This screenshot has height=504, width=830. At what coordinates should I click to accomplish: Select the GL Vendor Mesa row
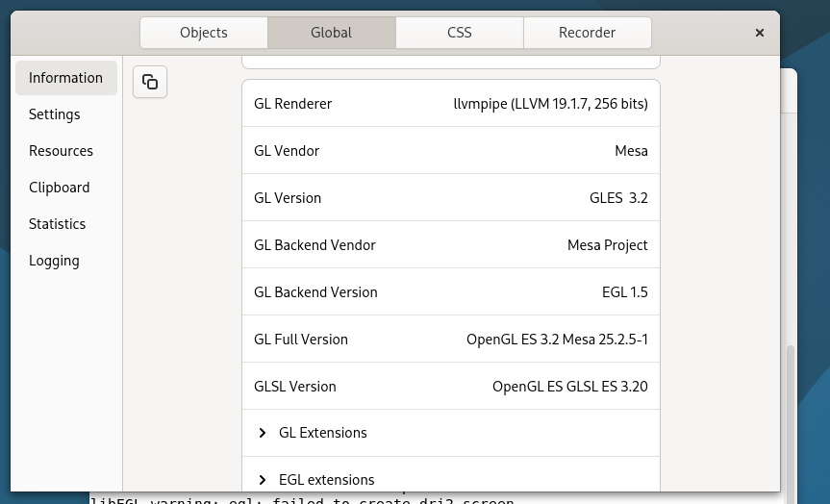point(450,151)
